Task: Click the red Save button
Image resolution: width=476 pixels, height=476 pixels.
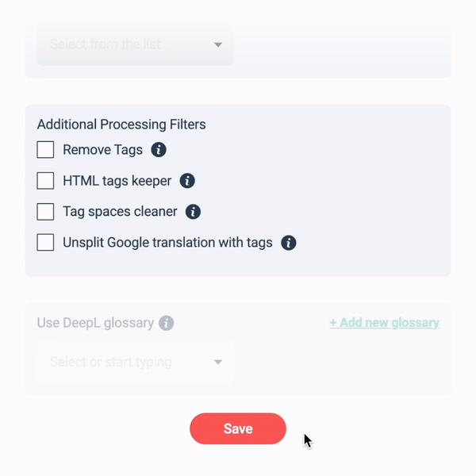Action: tap(238, 428)
